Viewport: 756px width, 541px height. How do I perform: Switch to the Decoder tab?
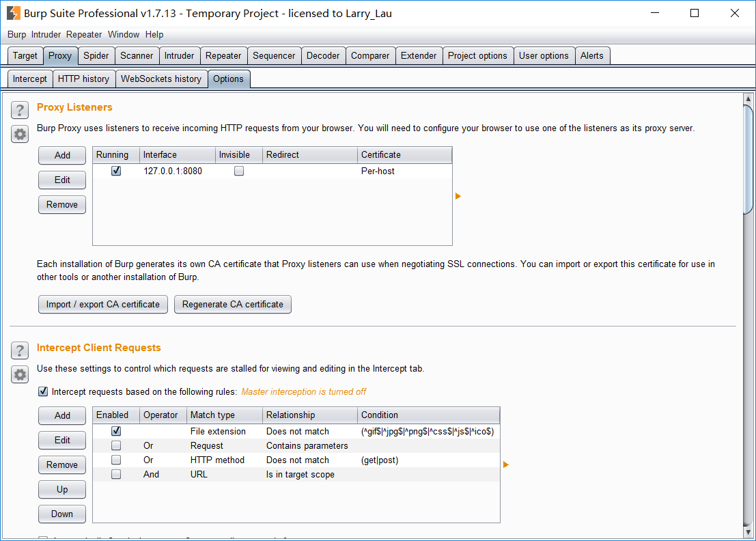click(323, 56)
